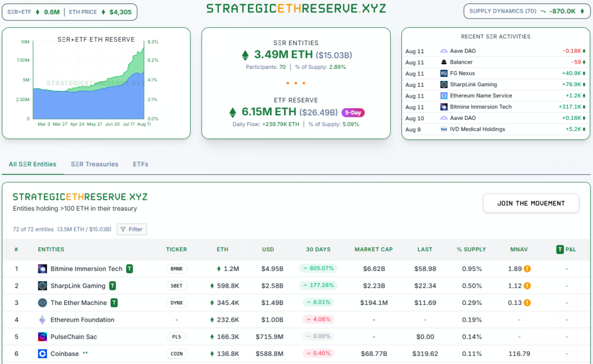Toggle the purple 5-Day ETF reserve badge

(x=353, y=112)
